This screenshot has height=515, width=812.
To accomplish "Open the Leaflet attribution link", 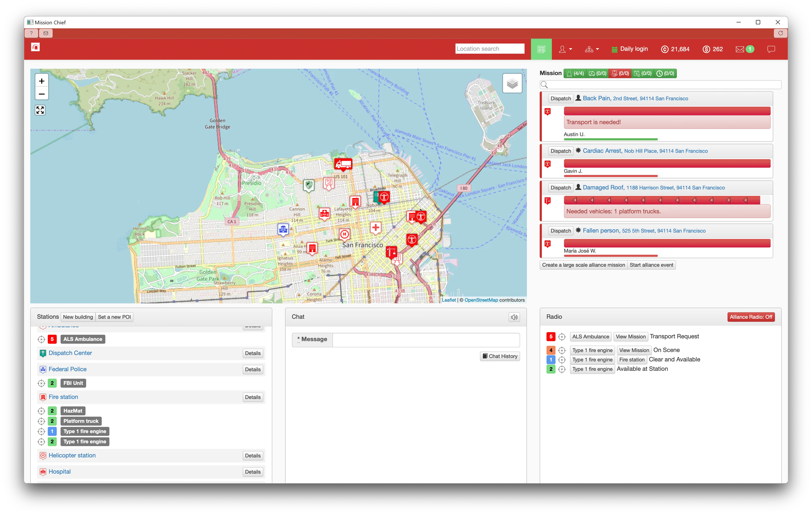I will tap(448, 300).
